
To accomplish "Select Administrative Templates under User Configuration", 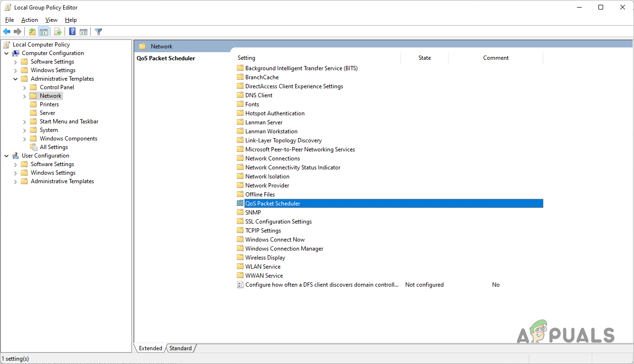I will (x=62, y=181).
